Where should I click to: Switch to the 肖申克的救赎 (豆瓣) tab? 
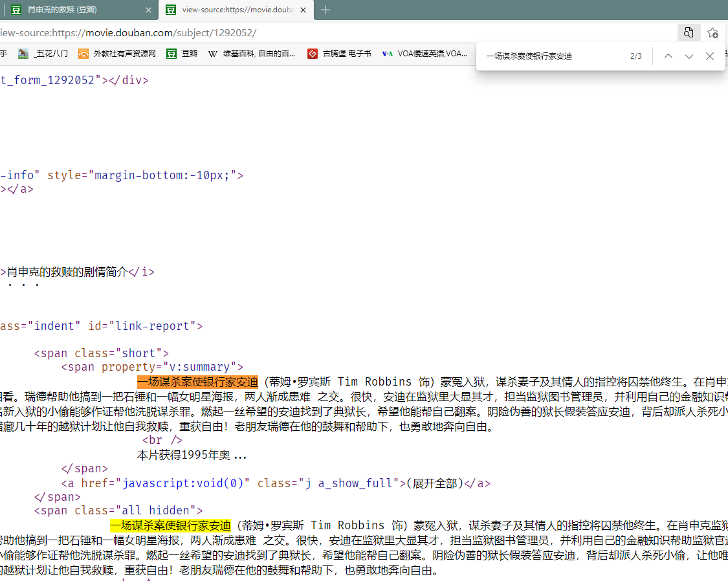(x=79, y=10)
